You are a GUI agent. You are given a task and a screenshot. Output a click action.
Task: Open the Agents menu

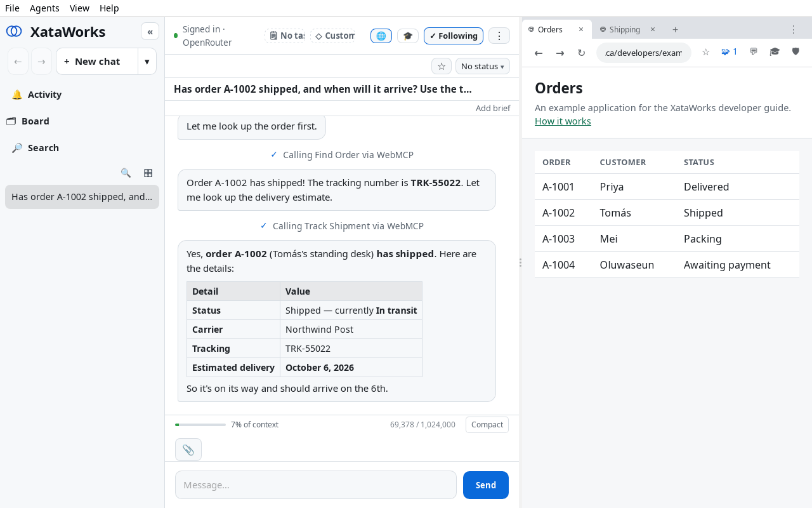point(44,8)
